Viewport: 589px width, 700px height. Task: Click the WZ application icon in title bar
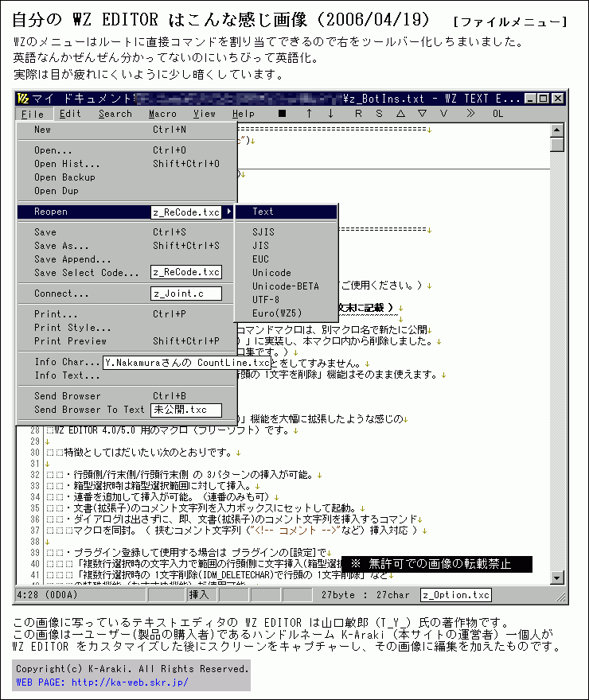23,98
